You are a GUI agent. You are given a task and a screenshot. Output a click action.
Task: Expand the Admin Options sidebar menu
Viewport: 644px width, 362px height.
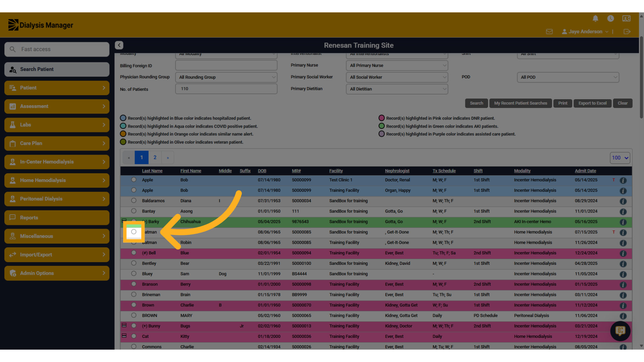(x=57, y=273)
